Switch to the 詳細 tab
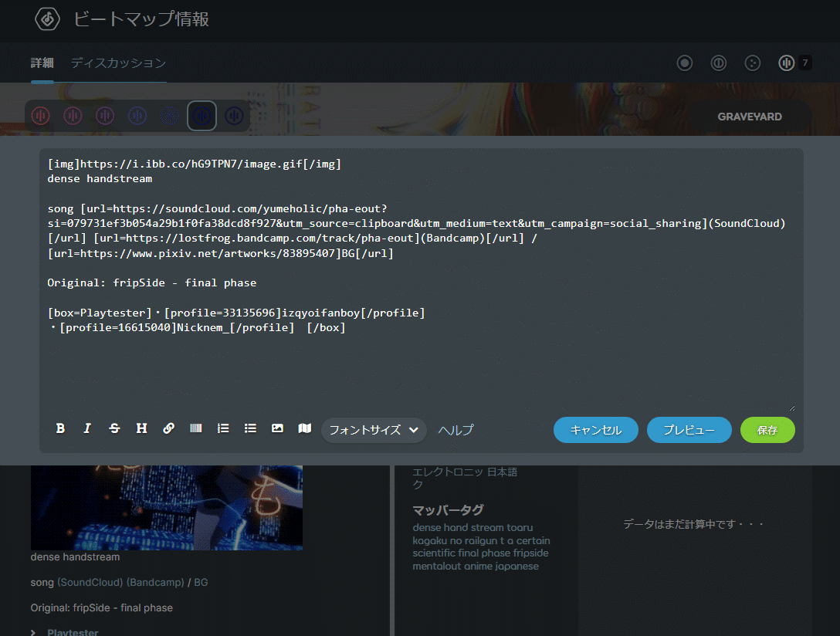This screenshot has height=636, width=840. click(x=42, y=63)
